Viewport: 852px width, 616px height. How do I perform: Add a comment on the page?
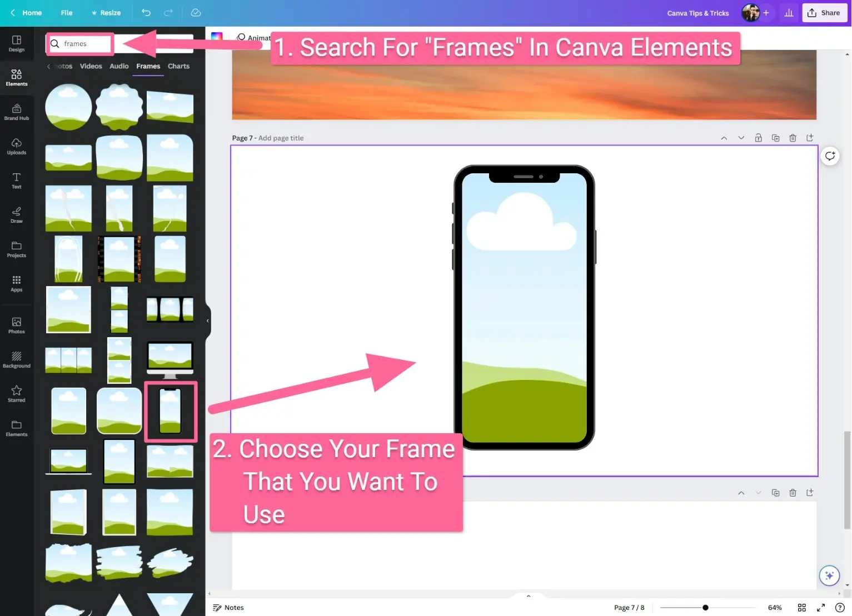pos(830,156)
